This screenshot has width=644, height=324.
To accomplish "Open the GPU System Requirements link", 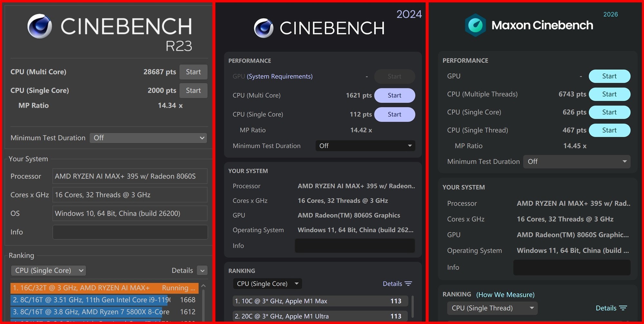I will [x=279, y=76].
